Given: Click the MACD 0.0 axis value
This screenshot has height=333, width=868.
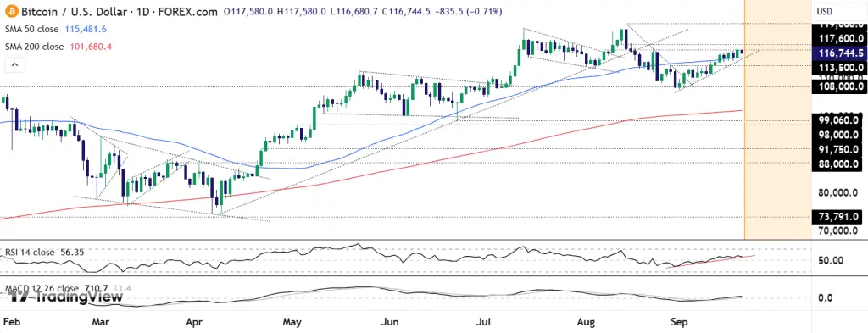Looking at the screenshot, I should click(826, 297).
